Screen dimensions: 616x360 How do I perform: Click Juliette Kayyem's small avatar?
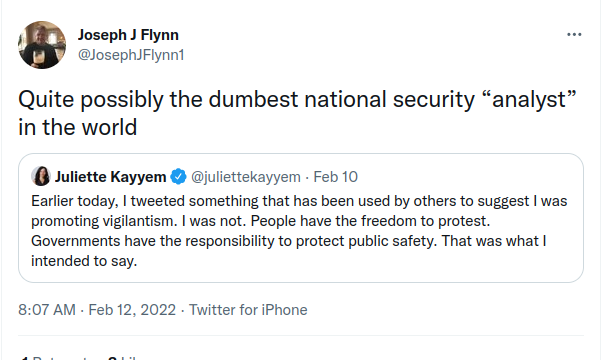(41, 176)
